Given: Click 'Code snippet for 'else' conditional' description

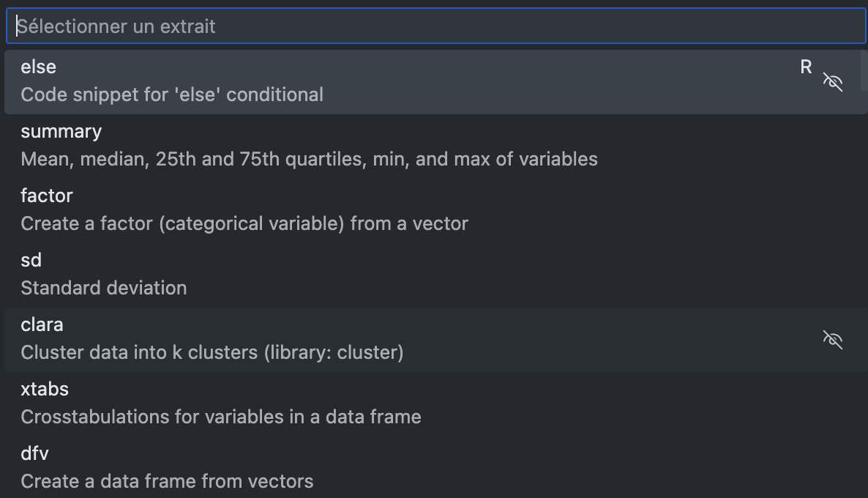Looking at the screenshot, I should tap(172, 94).
